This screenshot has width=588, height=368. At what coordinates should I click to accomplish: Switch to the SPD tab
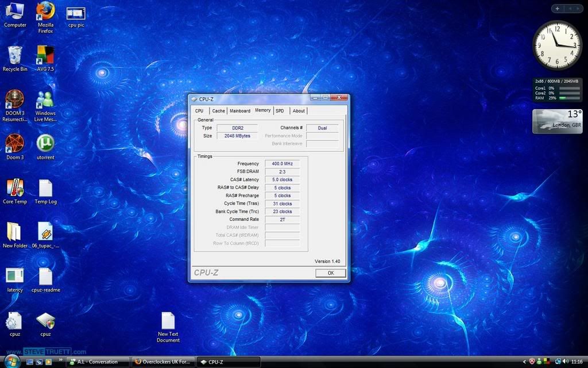280,111
